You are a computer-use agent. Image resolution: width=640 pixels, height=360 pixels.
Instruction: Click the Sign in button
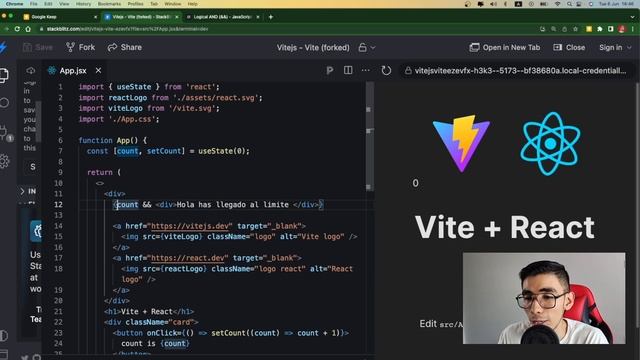[x=611, y=48]
